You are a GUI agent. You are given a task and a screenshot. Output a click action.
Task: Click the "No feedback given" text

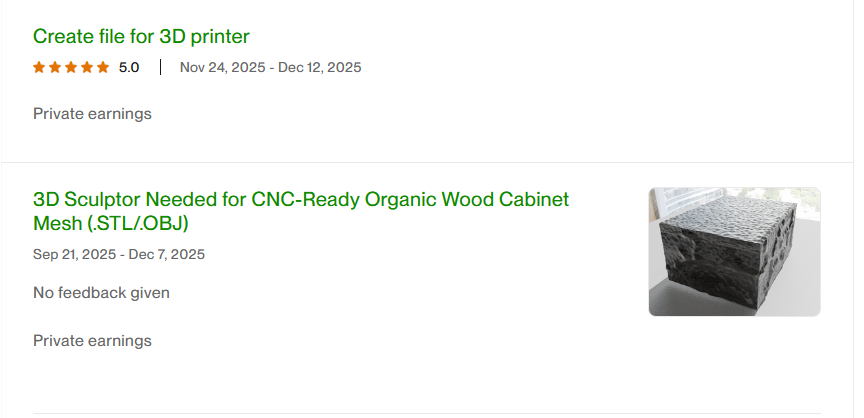coord(101,293)
